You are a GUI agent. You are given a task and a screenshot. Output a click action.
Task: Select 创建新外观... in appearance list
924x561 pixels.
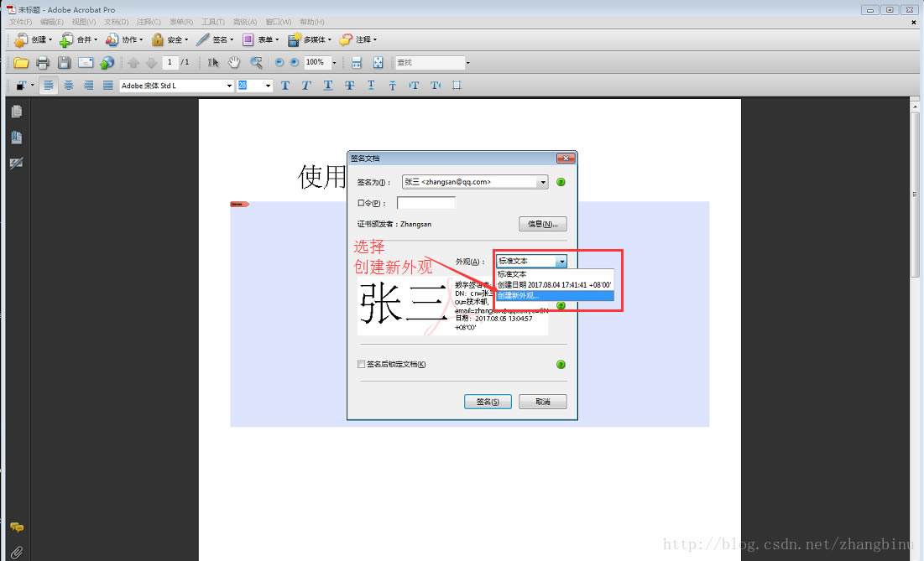(555, 295)
